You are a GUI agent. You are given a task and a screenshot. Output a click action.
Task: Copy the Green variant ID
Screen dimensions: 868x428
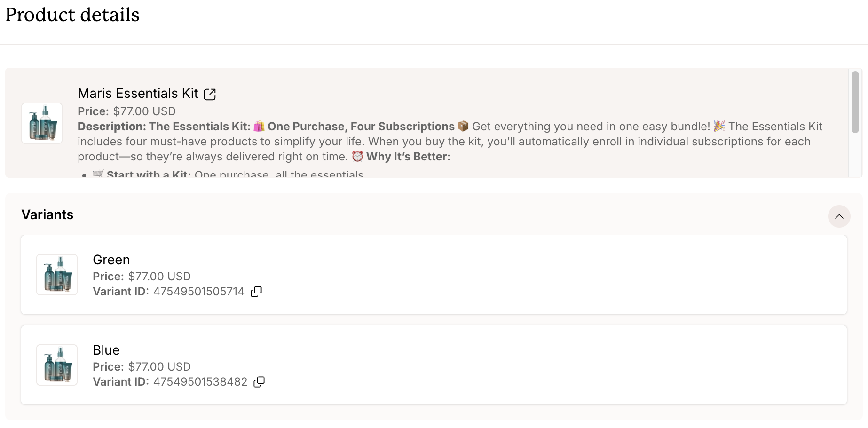[256, 292]
